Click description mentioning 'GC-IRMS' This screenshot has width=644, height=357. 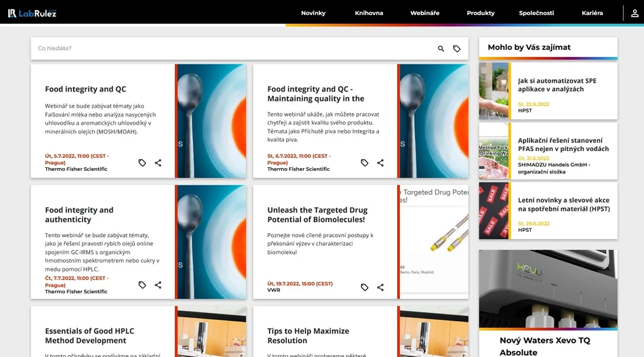[102, 252]
